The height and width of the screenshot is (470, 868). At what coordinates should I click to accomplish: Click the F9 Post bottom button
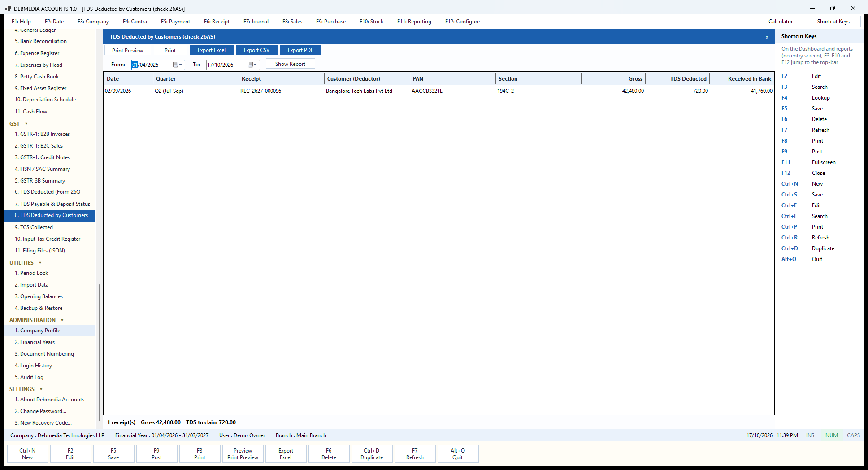pos(156,454)
